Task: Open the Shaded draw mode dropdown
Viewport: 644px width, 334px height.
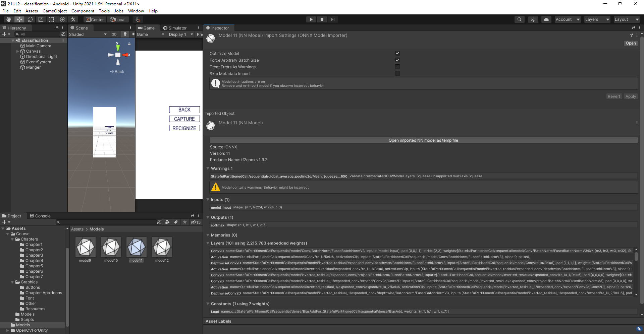Action: pyautogui.click(x=87, y=34)
